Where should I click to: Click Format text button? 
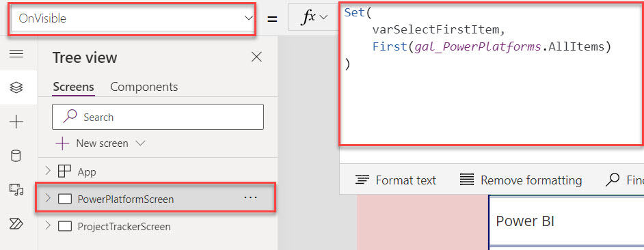click(x=396, y=180)
